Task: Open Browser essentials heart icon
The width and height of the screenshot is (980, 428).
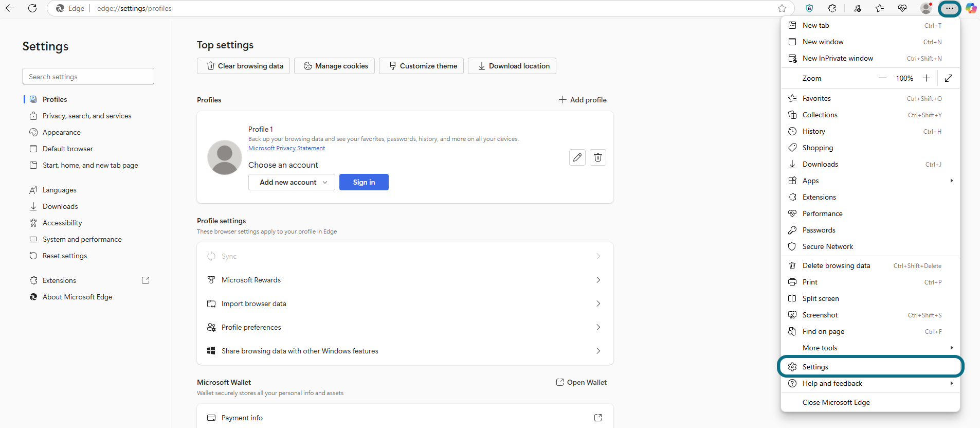Action: point(902,8)
